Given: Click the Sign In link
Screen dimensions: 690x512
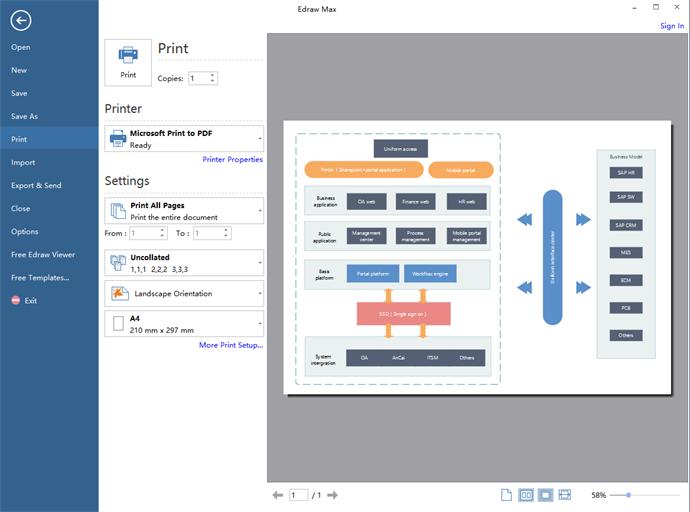Looking at the screenshot, I should click(672, 26).
